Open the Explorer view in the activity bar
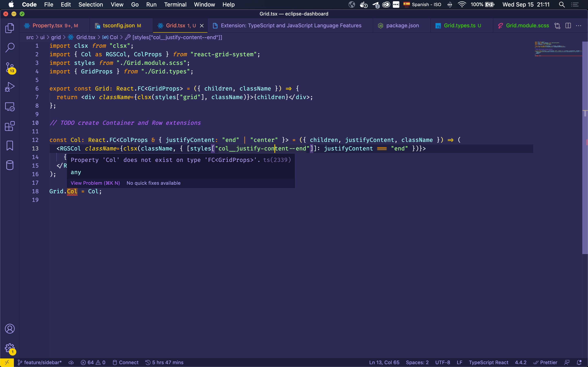The height and width of the screenshot is (367, 588). click(10, 28)
